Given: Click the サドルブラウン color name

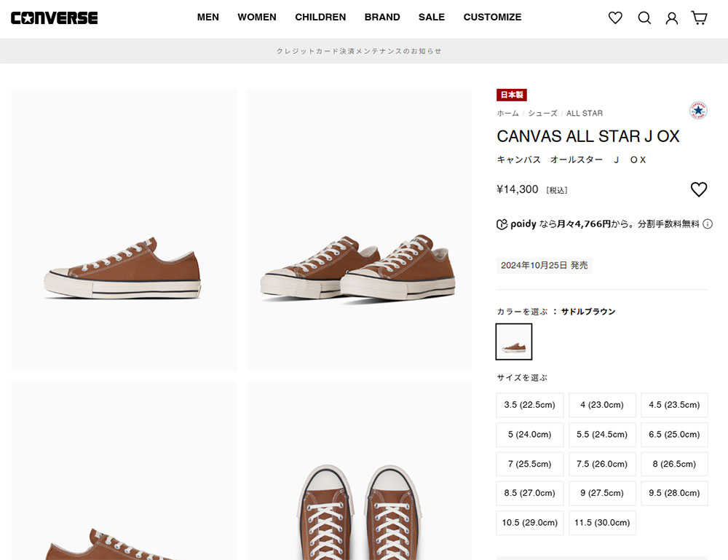Looking at the screenshot, I should [x=588, y=312].
